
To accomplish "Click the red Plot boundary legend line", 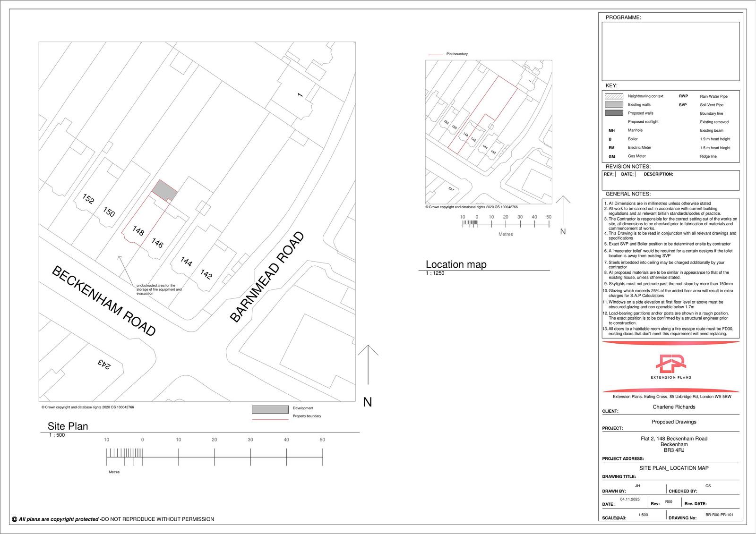I will (435, 55).
